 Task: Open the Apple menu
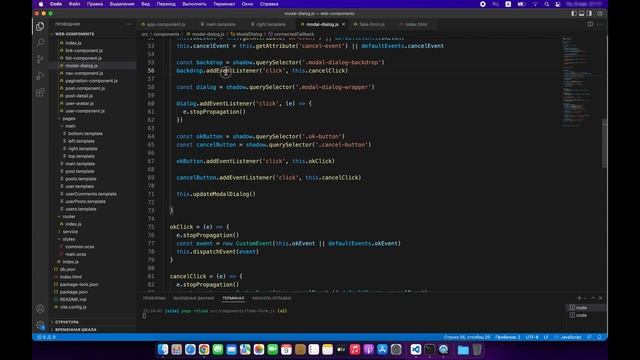coord(41,4)
